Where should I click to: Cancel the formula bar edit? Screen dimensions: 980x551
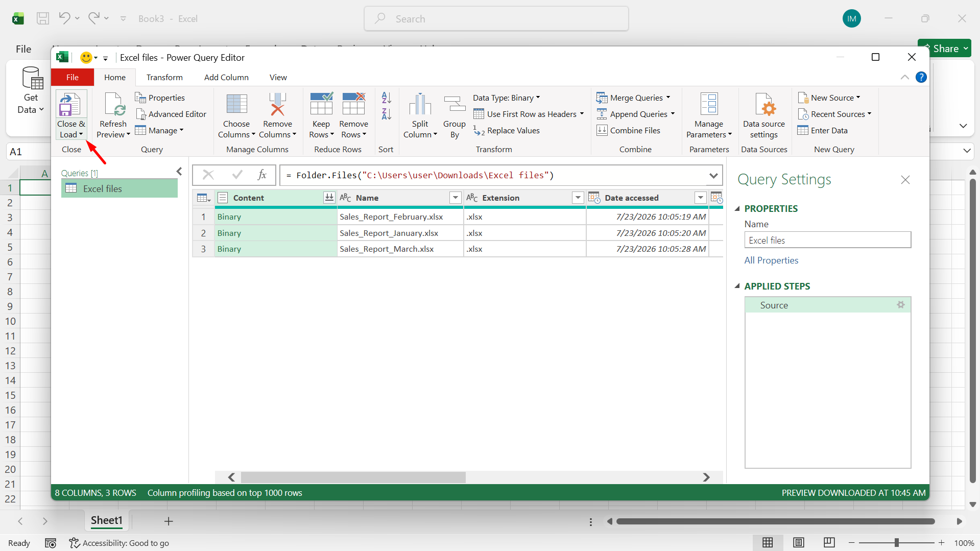pyautogui.click(x=208, y=175)
